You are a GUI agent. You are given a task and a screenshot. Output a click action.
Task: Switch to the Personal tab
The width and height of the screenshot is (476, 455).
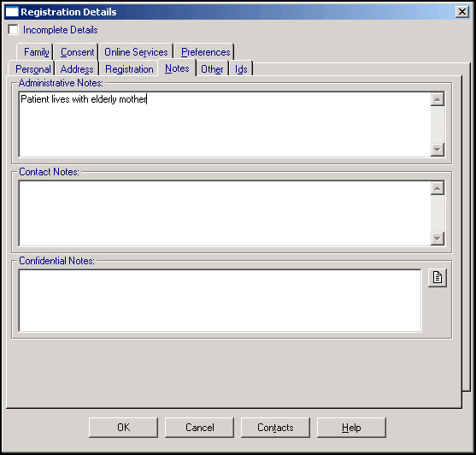tap(32, 69)
